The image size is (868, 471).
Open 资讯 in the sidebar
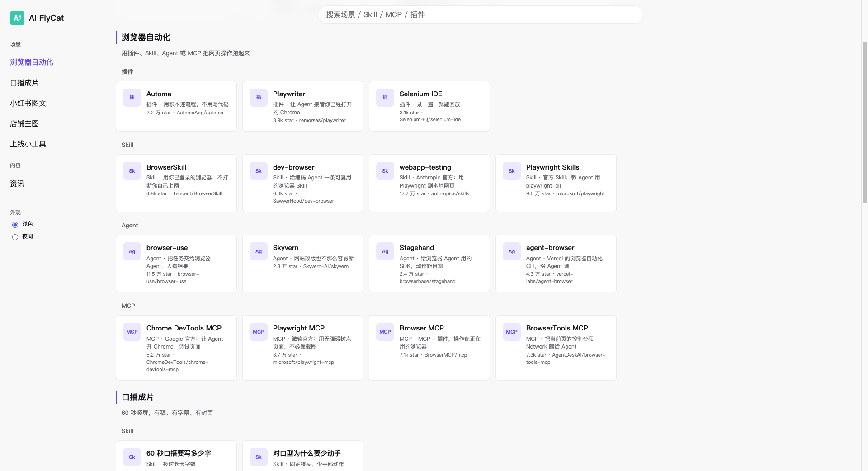17,184
